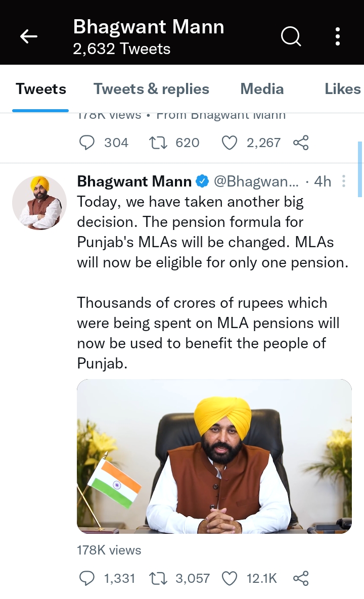
Task: Play the video of the pension announcement
Action: pos(214,456)
